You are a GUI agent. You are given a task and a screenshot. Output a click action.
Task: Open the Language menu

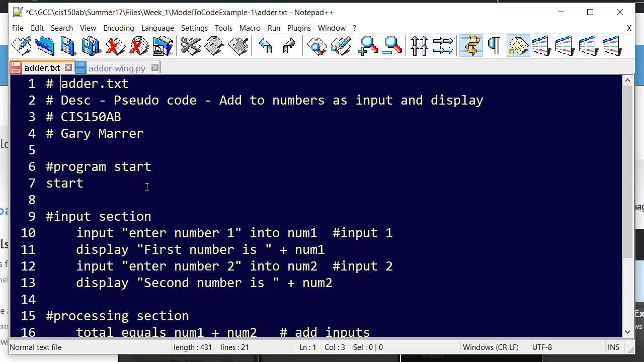point(157,28)
